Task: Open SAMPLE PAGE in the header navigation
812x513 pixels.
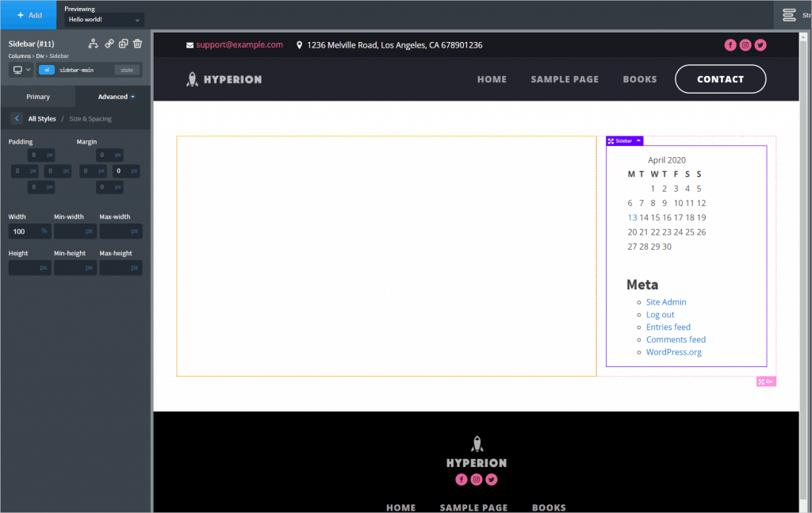Action: [x=565, y=79]
